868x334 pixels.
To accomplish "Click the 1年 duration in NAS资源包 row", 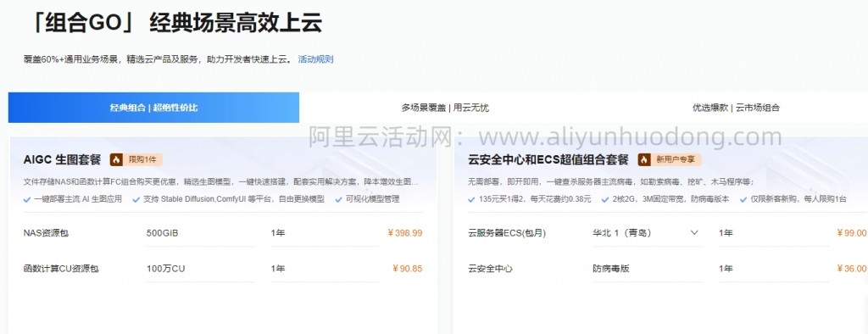I will tap(278, 233).
